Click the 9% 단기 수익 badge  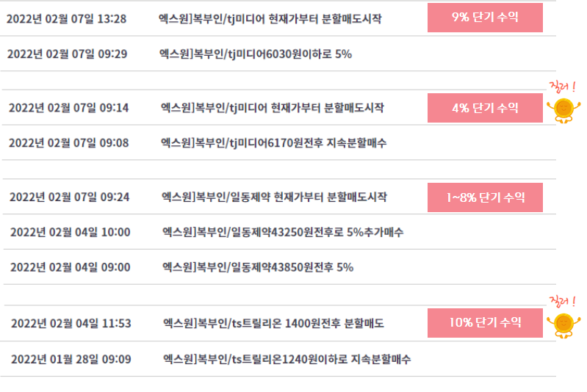485,18
